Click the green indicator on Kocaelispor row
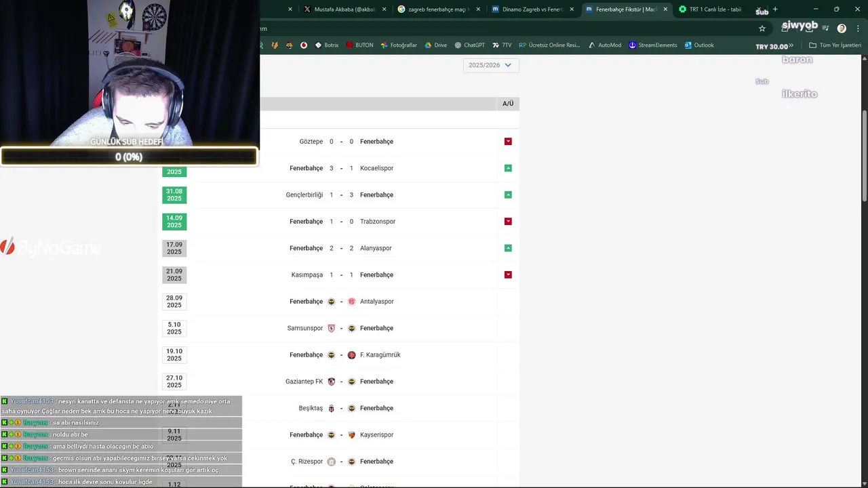This screenshot has width=868, height=488. point(508,168)
